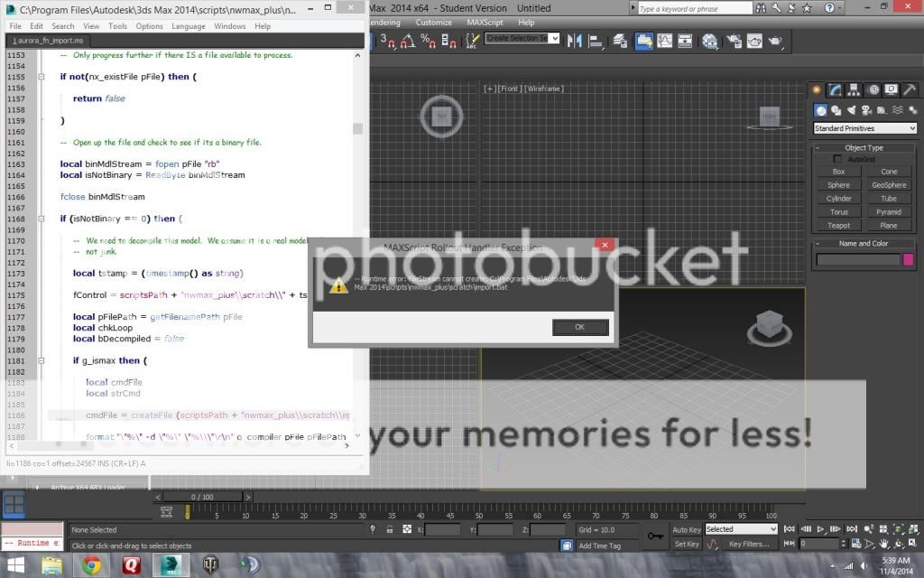Image resolution: width=924 pixels, height=578 pixels.
Task: Toggle the selection lock icon
Action: click(389, 530)
